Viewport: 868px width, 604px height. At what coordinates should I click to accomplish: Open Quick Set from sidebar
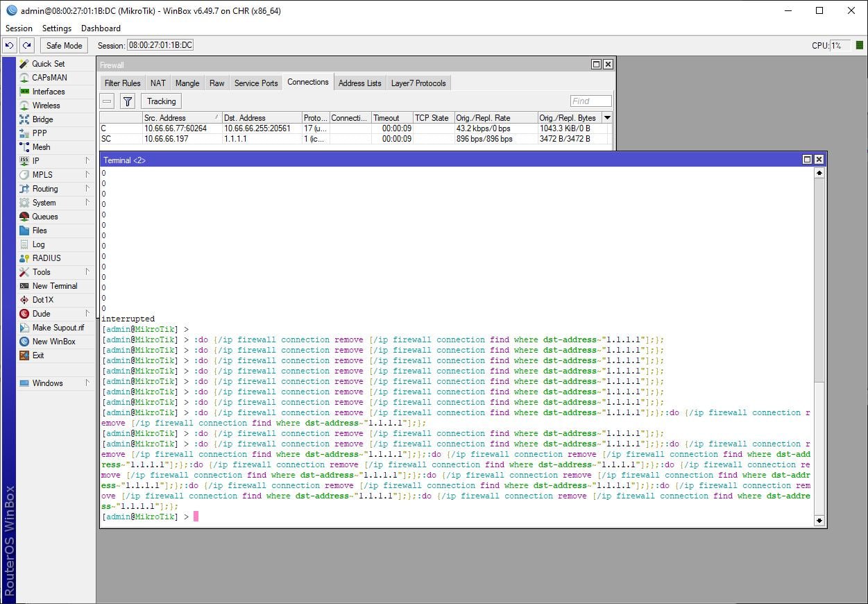point(48,64)
